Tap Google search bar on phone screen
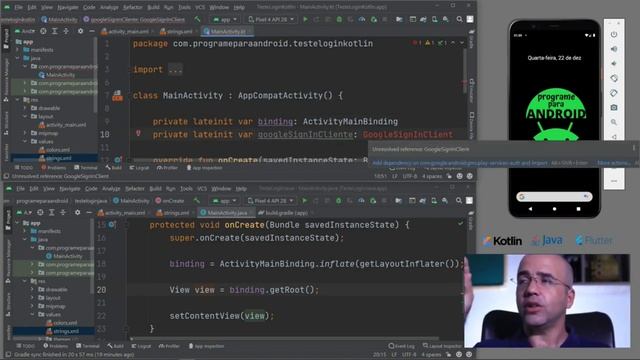Image resolution: width=640 pixels, height=360 pixels. point(554,197)
